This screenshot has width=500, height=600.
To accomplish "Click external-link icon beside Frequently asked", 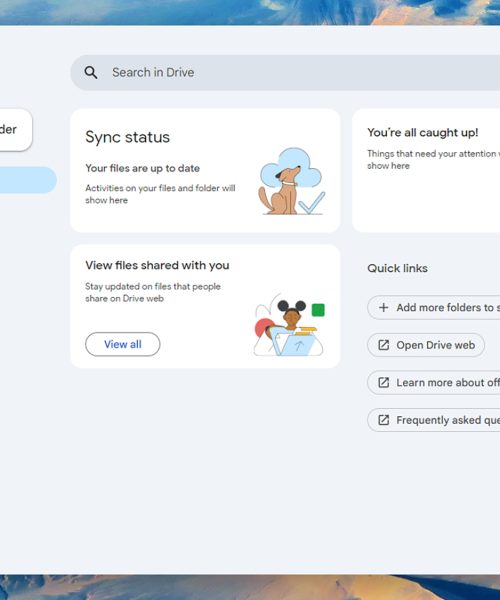I will coord(383,420).
